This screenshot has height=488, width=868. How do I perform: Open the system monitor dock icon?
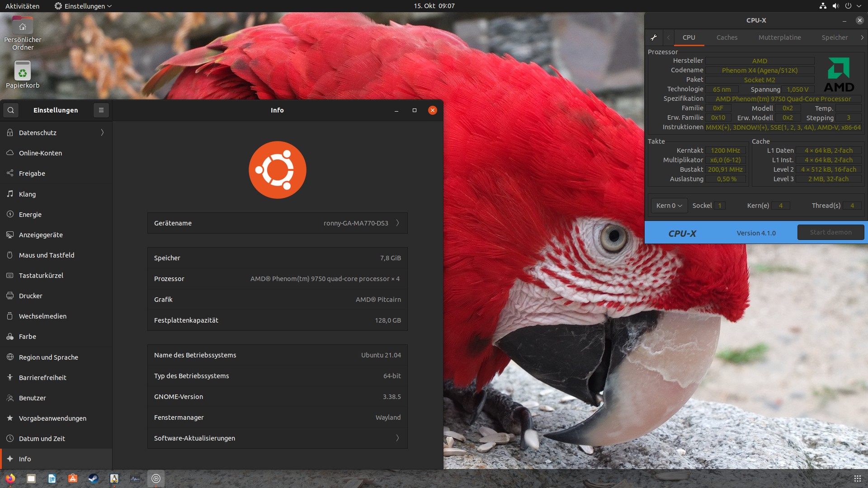pyautogui.click(x=135, y=479)
